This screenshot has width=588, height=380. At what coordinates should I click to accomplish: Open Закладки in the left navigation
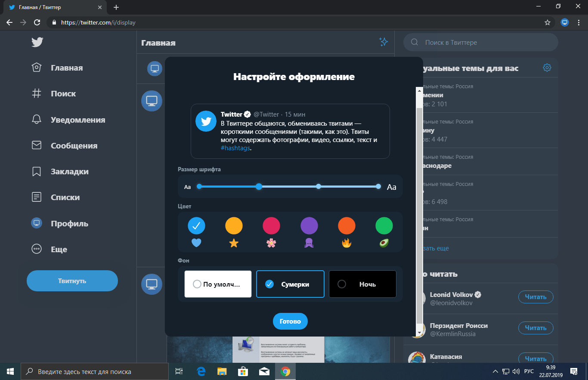(69, 171)
